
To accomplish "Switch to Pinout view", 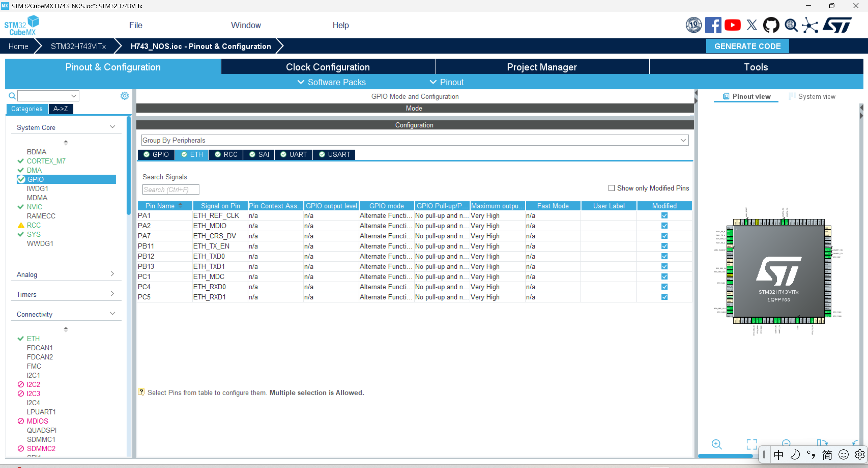I will pos(746,96).
